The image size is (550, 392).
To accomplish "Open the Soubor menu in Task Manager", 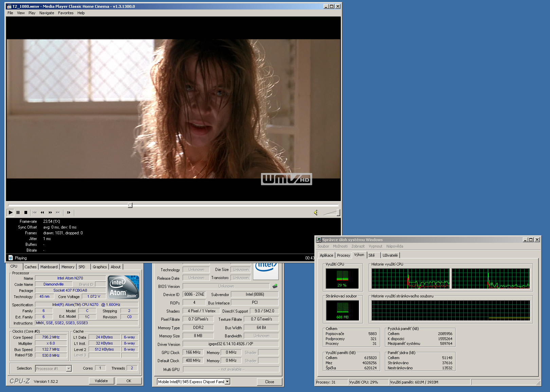I will click(323, 246).
